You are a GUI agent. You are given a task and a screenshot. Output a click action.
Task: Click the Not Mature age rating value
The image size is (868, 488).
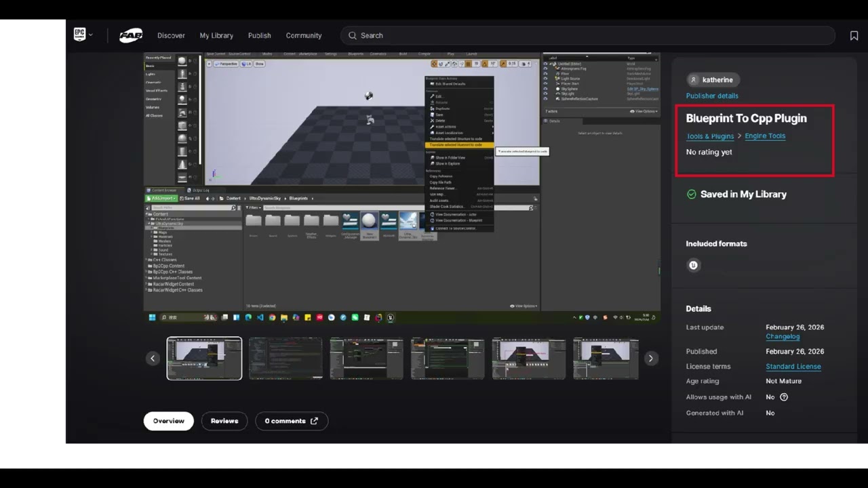click(783, 381)
